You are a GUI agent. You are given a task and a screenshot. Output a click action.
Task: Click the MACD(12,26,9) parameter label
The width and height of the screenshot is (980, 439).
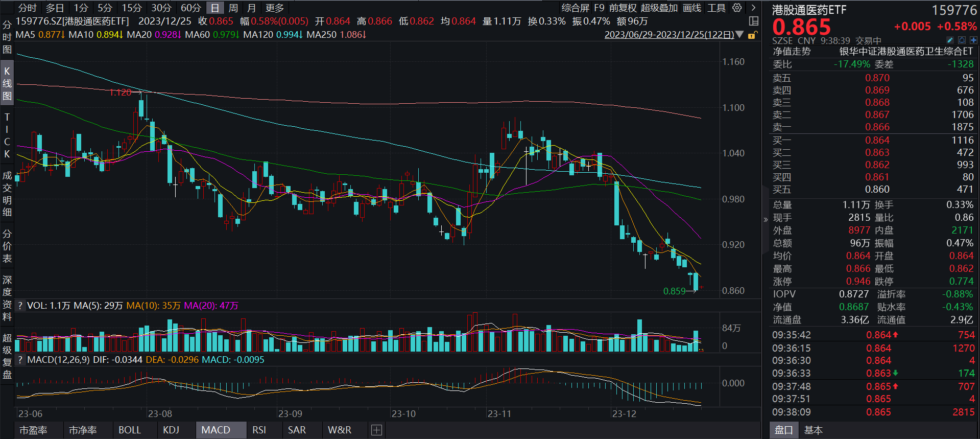click(x=59, y=360)
